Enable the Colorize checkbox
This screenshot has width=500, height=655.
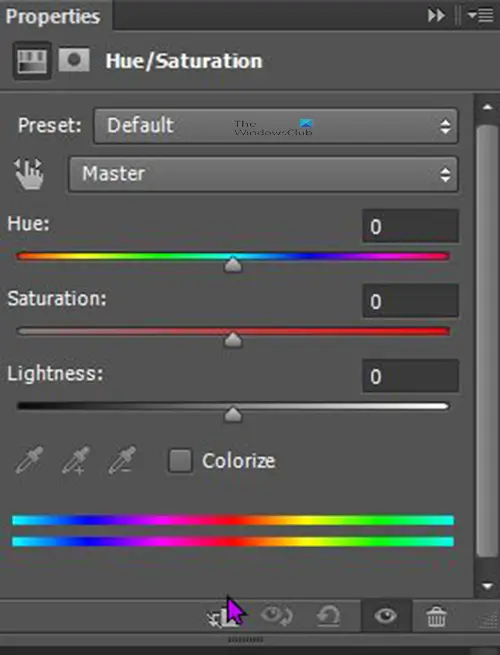click(x=180, y=461)
